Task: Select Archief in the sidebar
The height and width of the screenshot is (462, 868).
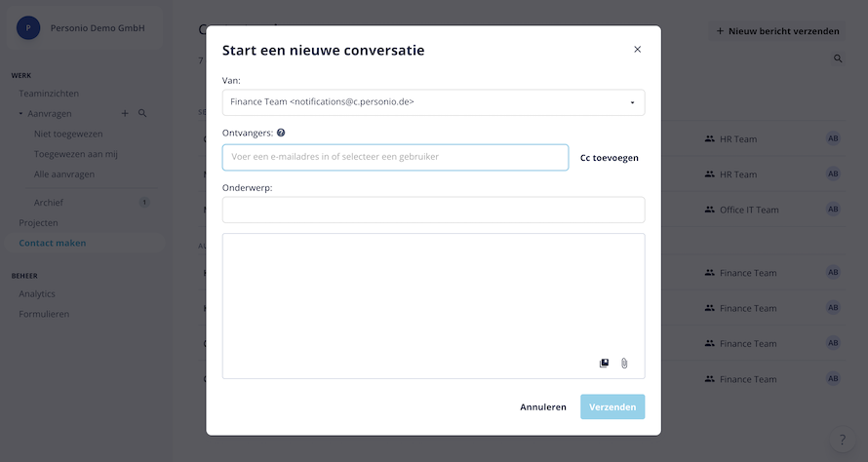Action: (x=48, y=203)
